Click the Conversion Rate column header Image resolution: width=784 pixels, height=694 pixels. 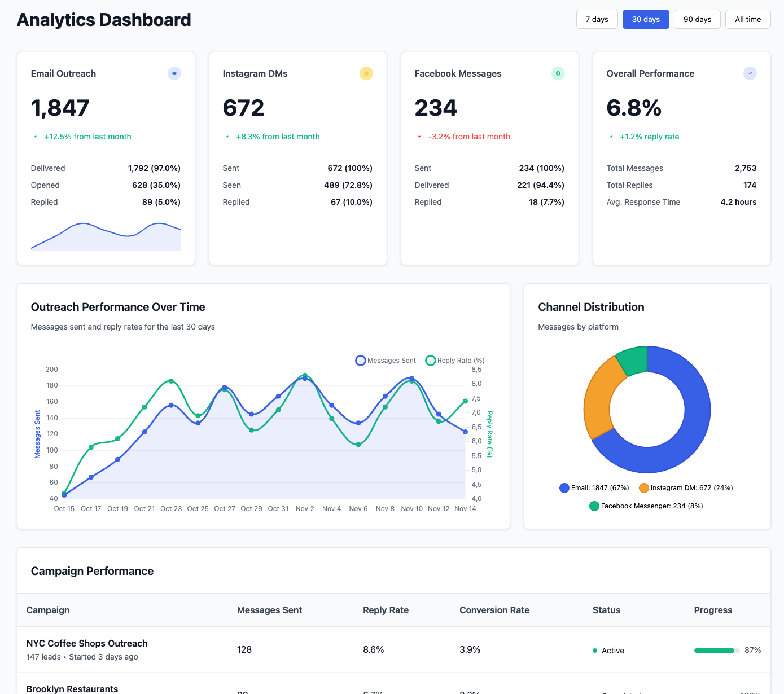pos(494,610)
